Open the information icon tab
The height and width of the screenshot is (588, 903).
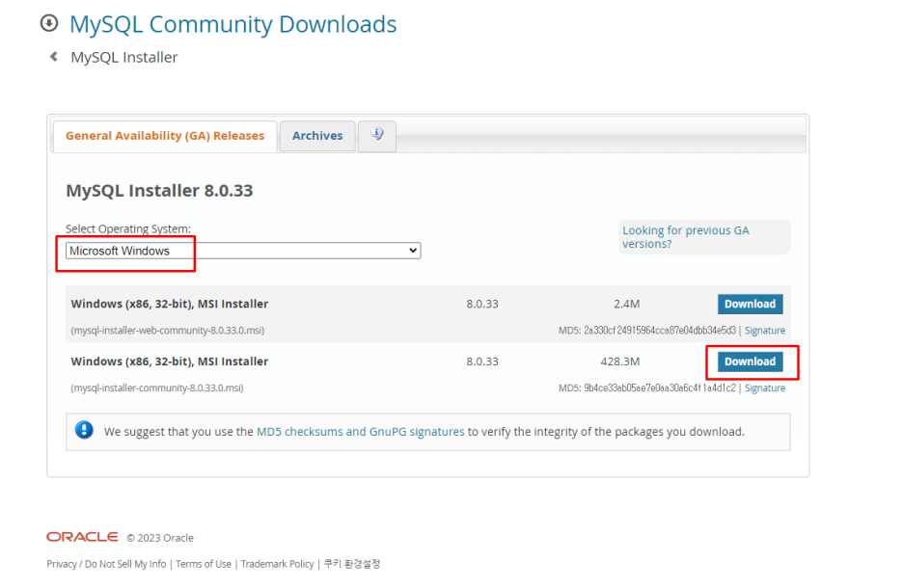pos(377,136)
